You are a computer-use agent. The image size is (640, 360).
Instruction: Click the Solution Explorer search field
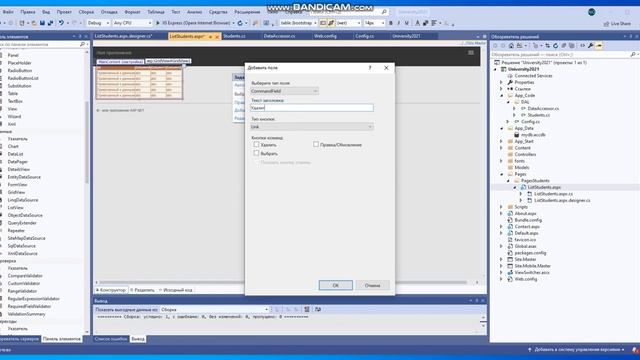pos(561,54)
